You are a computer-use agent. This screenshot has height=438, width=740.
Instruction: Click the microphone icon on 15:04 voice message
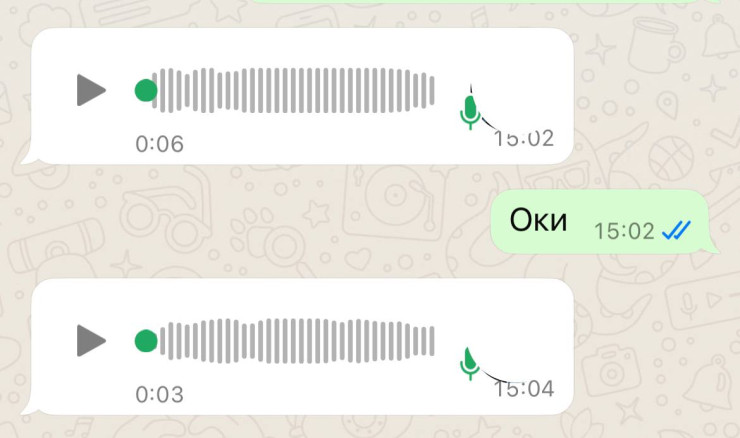click(470, 363)
